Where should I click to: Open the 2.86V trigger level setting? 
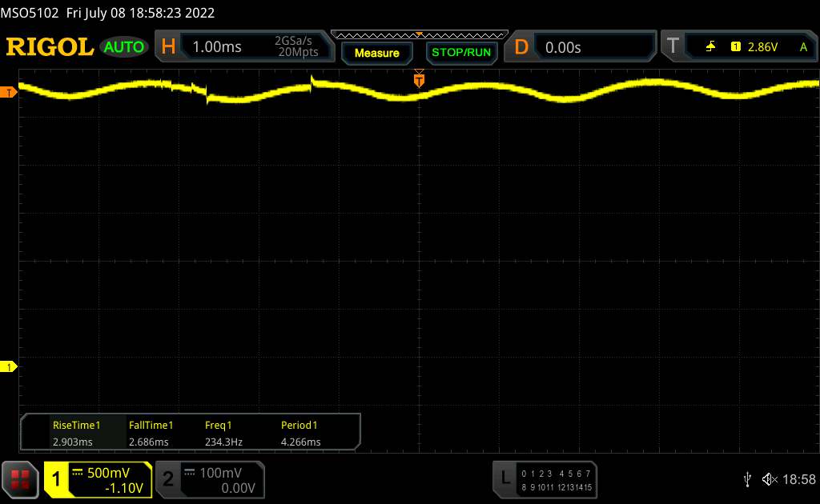coord(762,47)
